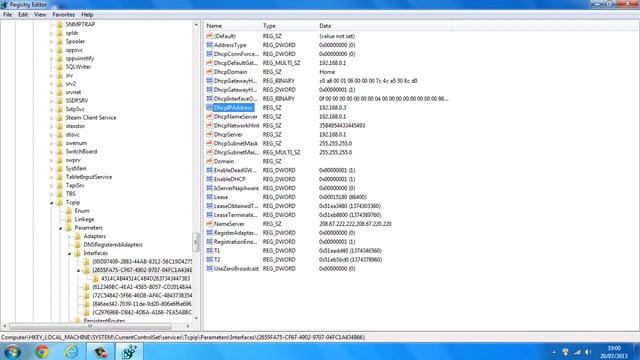Click the Parameters folder icon
Viewport: 640px width, 360px height.
click(69, 228)
